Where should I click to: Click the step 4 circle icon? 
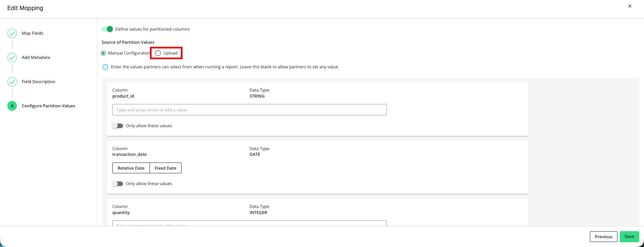(x=12, y=106)
